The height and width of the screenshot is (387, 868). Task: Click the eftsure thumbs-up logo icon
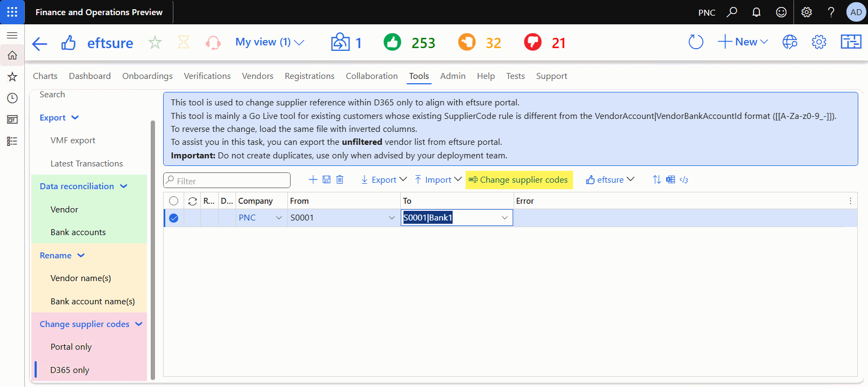point(69,43)
